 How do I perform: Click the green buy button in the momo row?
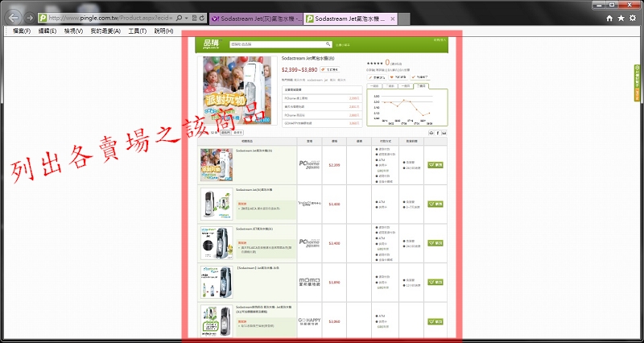(x=436, y=282)
